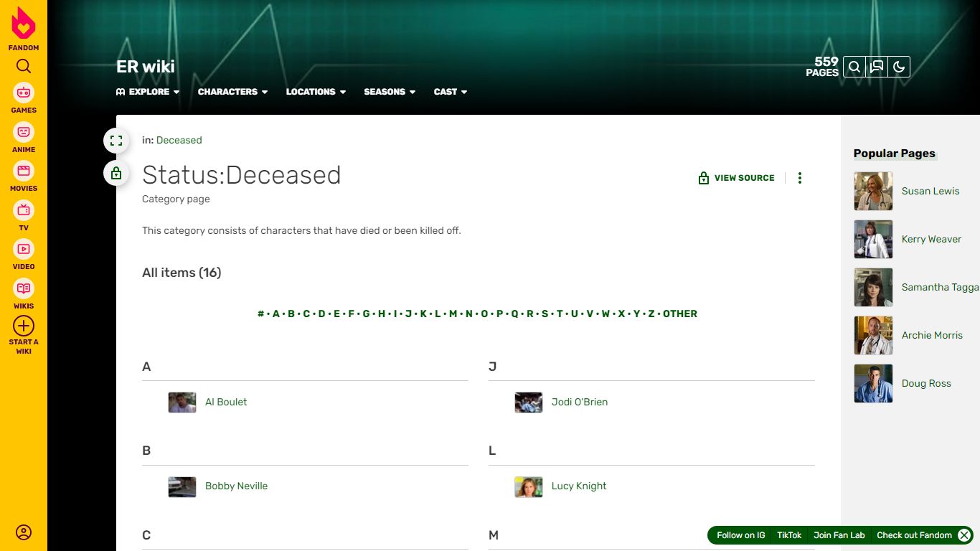
Task: Expand the Characters menu
Action: pyautogui.click(x=232, y=92)
